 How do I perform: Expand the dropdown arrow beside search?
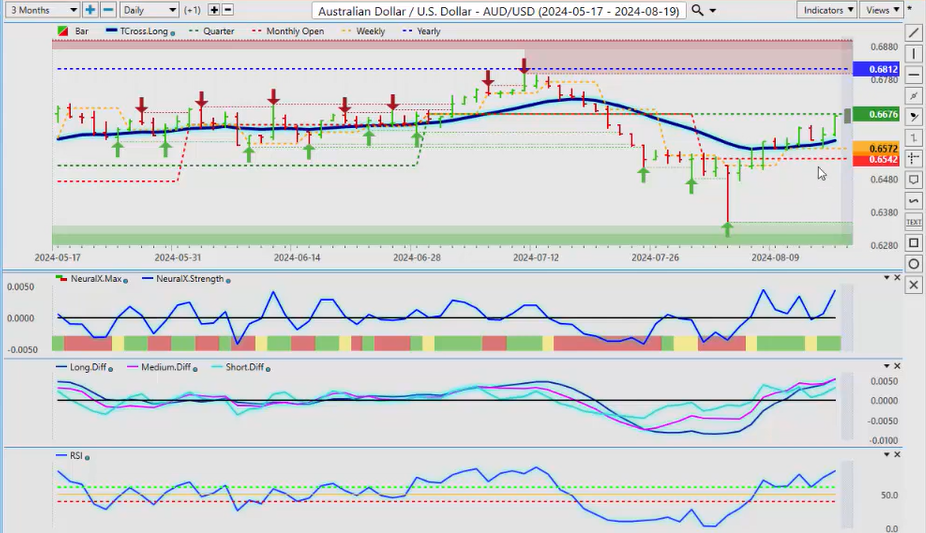tap(717, 10)
